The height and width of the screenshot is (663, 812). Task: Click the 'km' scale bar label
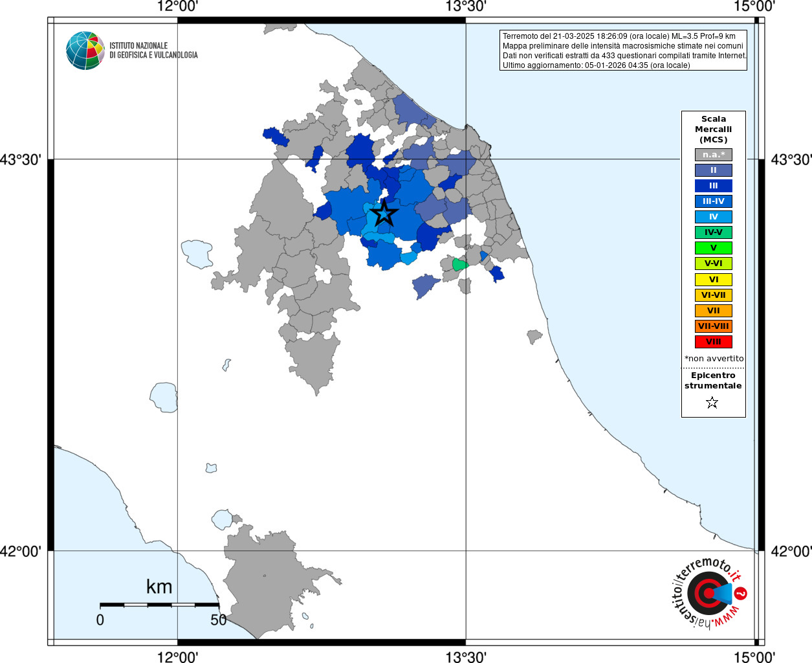coord(159,587)
